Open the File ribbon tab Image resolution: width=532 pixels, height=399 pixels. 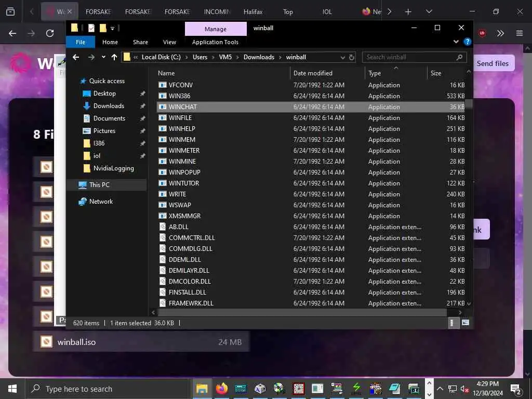click(x=81, y=42)
